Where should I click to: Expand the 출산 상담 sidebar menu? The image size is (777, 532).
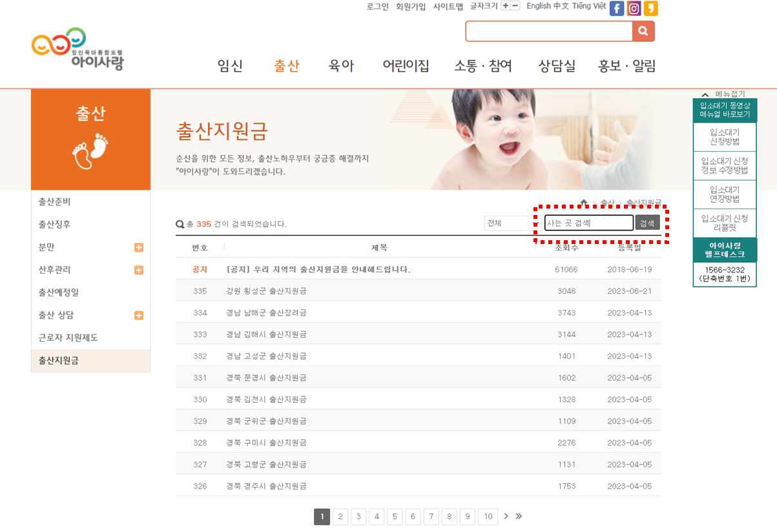pos(138,315)
